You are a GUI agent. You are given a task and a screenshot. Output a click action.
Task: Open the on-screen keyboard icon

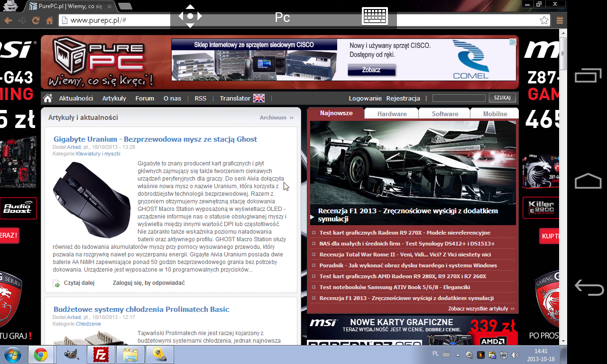pos(375,16)
